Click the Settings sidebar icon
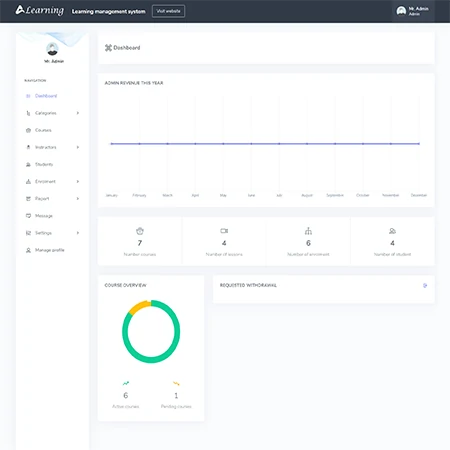The image size is (450, 450). (x=28, y=233)
